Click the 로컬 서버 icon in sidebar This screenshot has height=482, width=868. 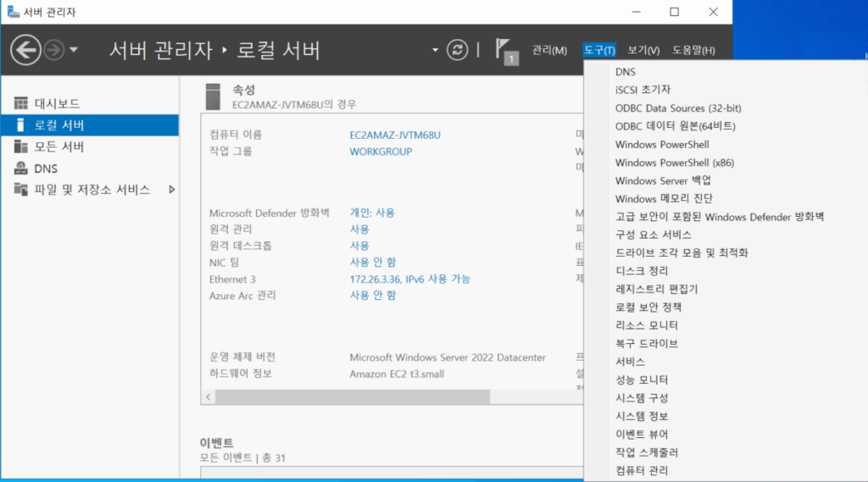pyautogui.click(x=21, y=125)
